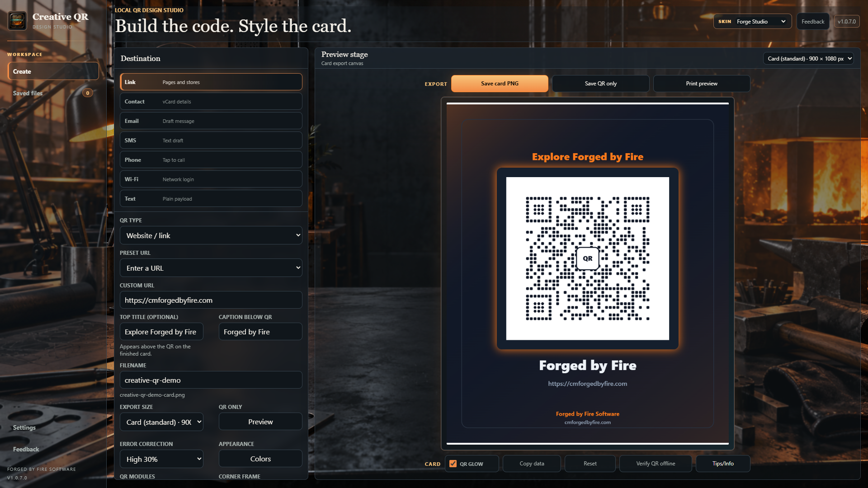868x488 pixels.
Task: Click the Caption Below QR field
Action: [x=260, y=332]
